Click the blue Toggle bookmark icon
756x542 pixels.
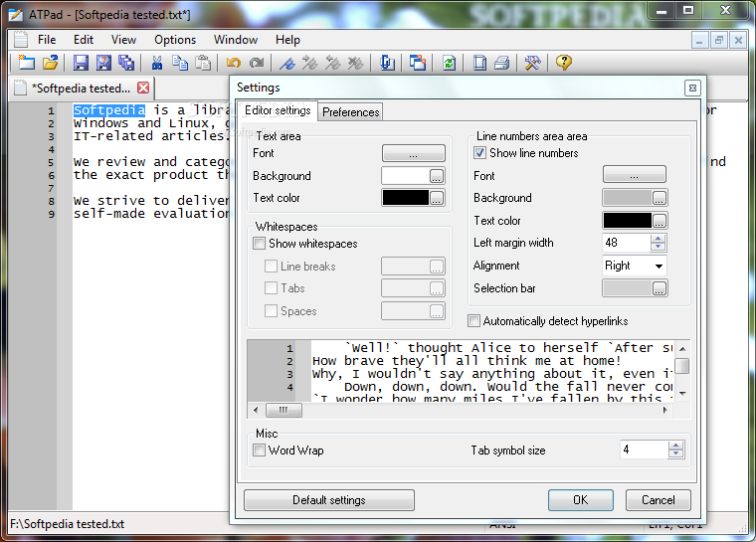[x=286, y=63]
